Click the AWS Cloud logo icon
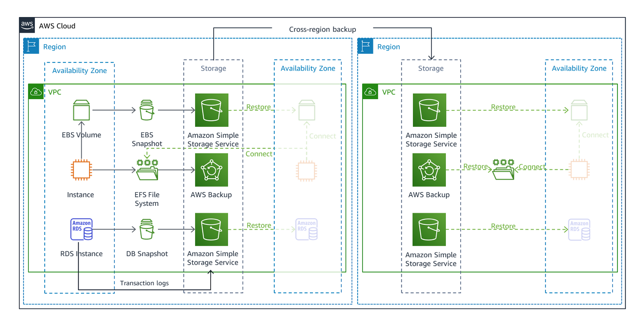Screen dimensions: 644x325 27,25
